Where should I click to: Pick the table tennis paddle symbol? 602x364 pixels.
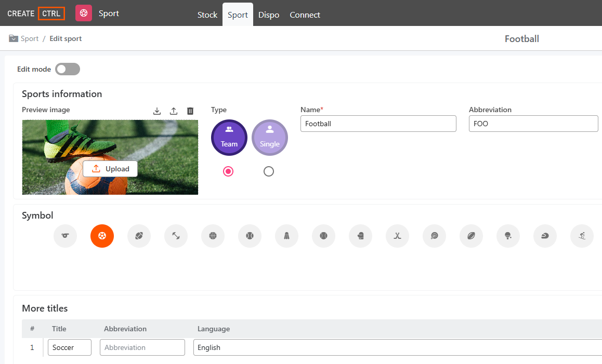[508, 236]
